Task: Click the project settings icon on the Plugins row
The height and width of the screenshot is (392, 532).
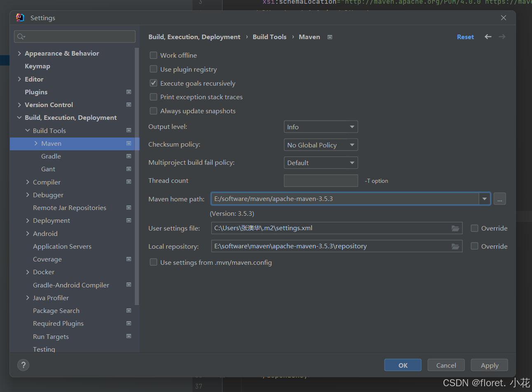Action: point(129,92)
